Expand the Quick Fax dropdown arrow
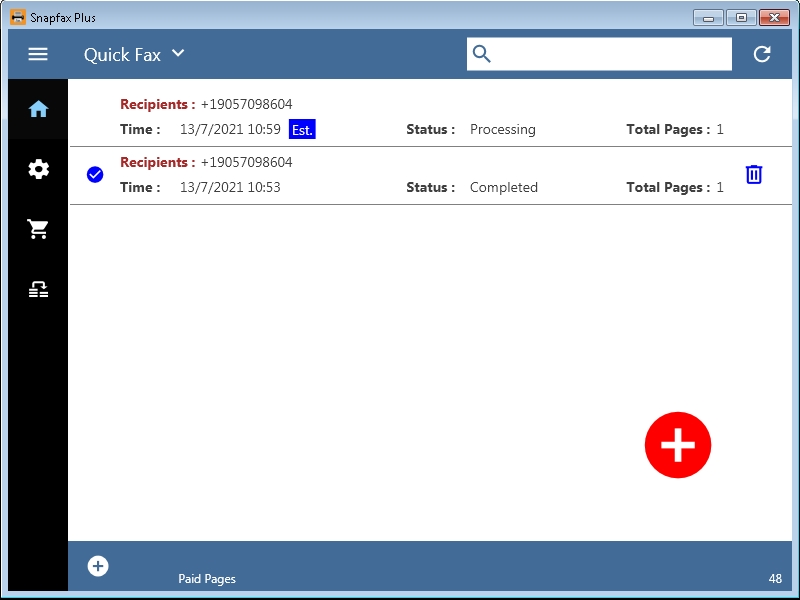800x600 pixels. click(x=178, y=53)
